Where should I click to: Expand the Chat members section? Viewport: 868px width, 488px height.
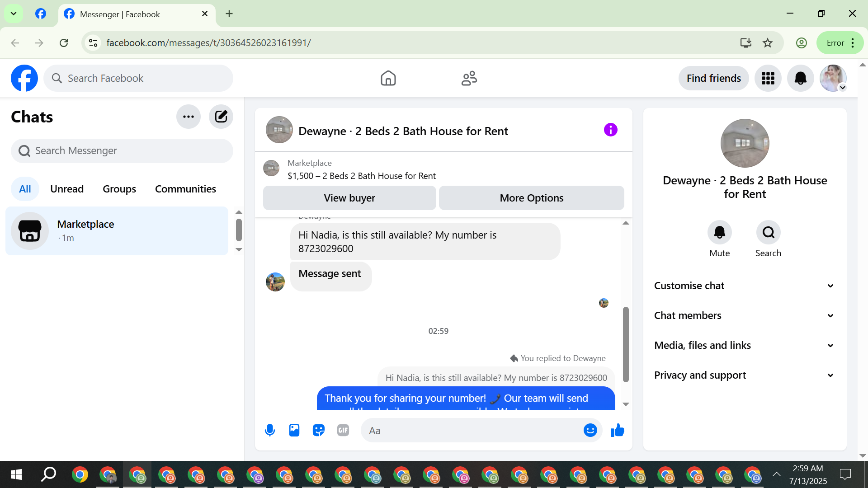[x=744, y=315]
